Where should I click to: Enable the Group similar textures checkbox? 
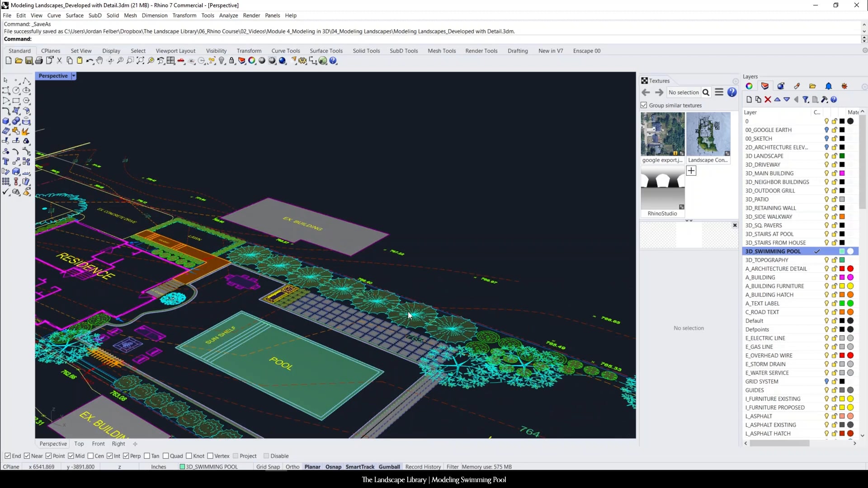click(644, 105)
